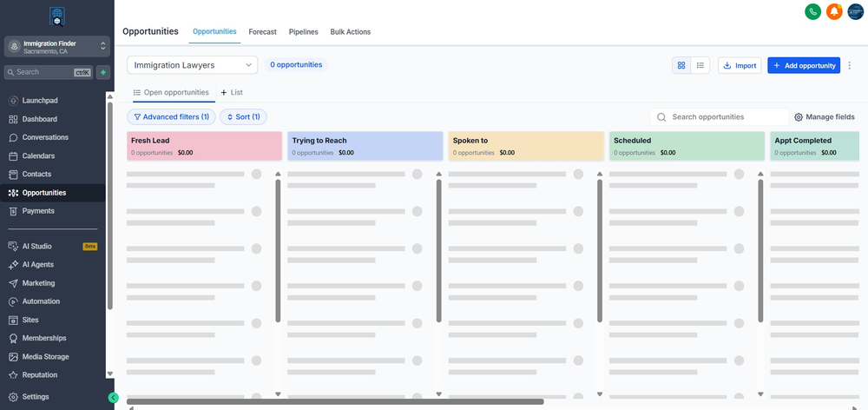Click the sidebar Search box
This screenshot has height=410, width=868.
49,72
